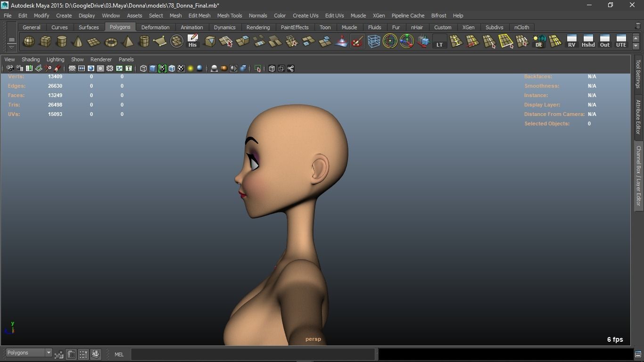
Task: Switch to the Deformation shelf tab
Action: [155, 27]
